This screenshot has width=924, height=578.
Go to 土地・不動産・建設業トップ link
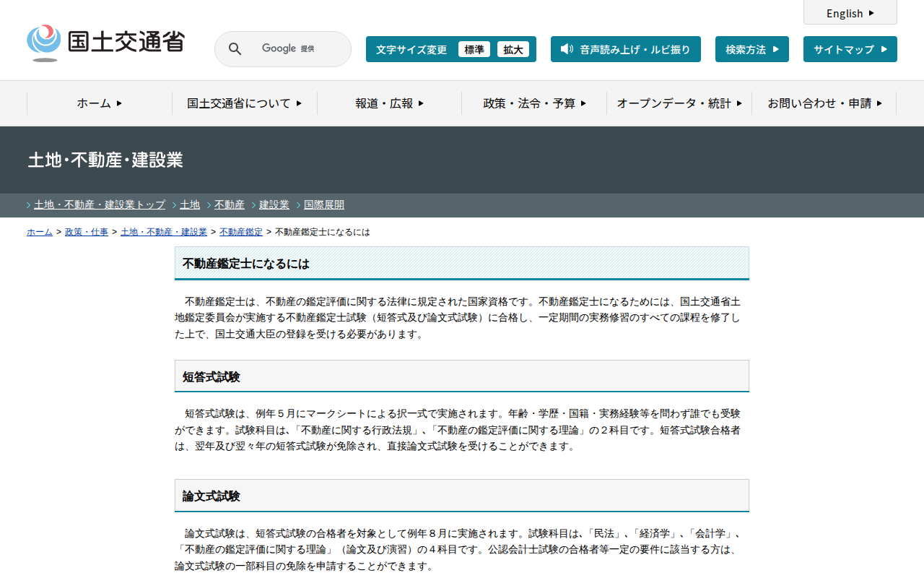(x=100, y=204)
